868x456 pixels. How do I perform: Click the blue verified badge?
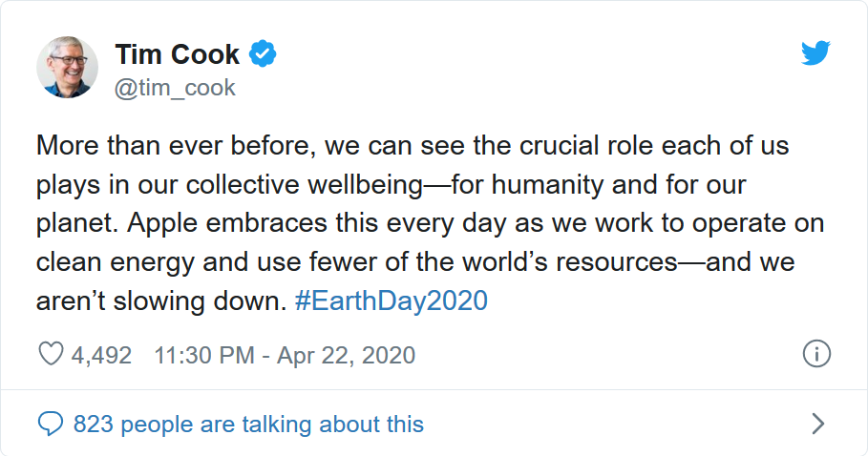[x=263, y=55]
